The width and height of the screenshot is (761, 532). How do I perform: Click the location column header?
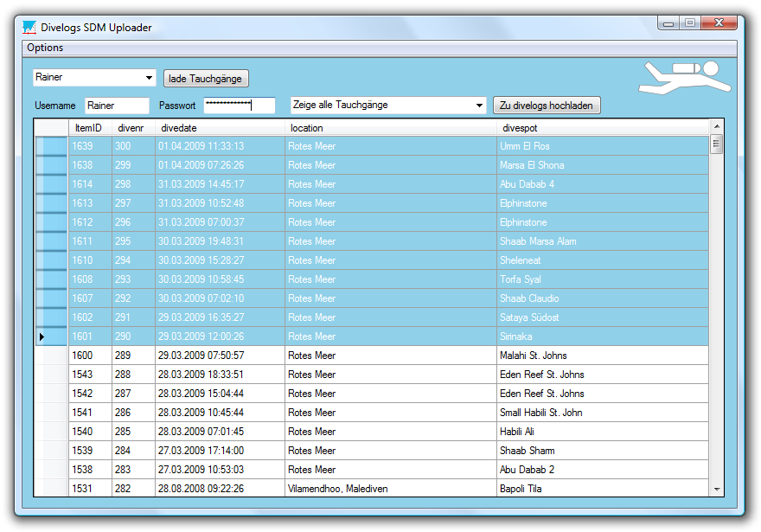(x=391, y=128)
